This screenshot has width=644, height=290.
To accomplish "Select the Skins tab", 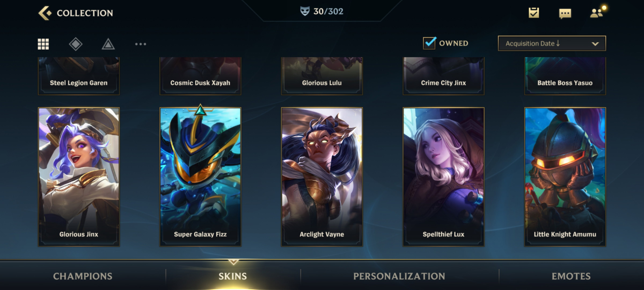I will (233, 276).
